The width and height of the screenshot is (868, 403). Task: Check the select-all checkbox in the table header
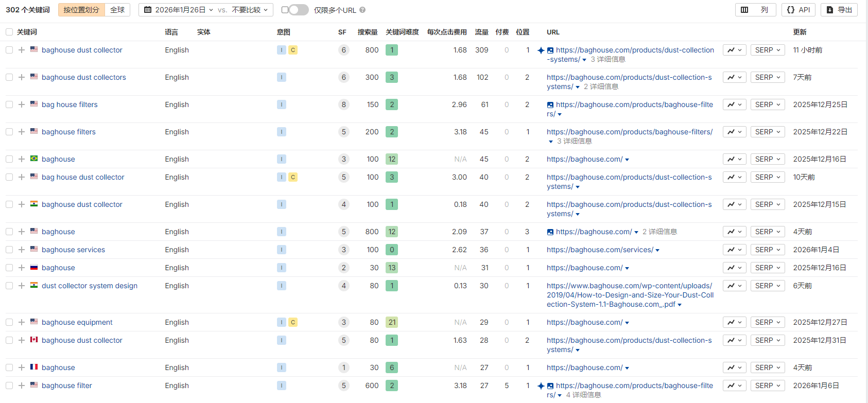click(9, 32)
